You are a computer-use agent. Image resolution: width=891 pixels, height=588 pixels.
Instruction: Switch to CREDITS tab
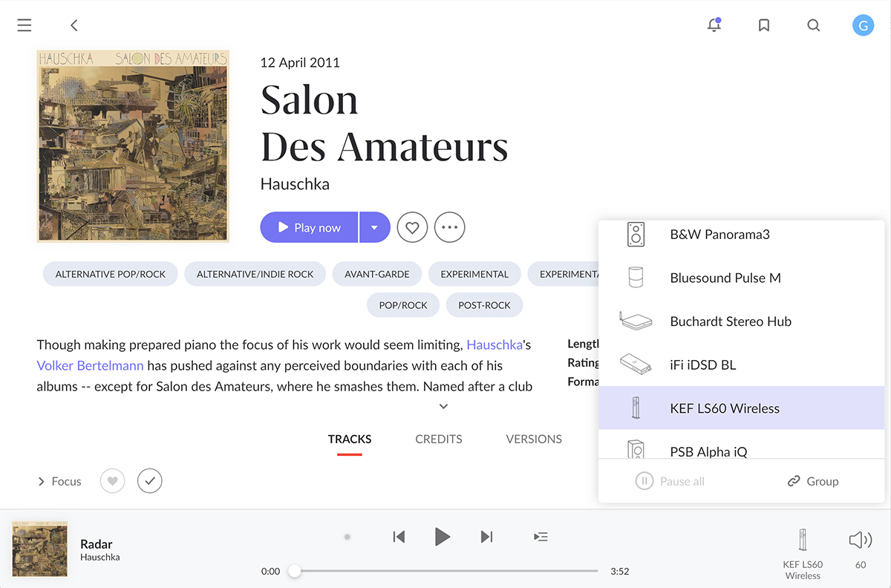tap(439, 439)
